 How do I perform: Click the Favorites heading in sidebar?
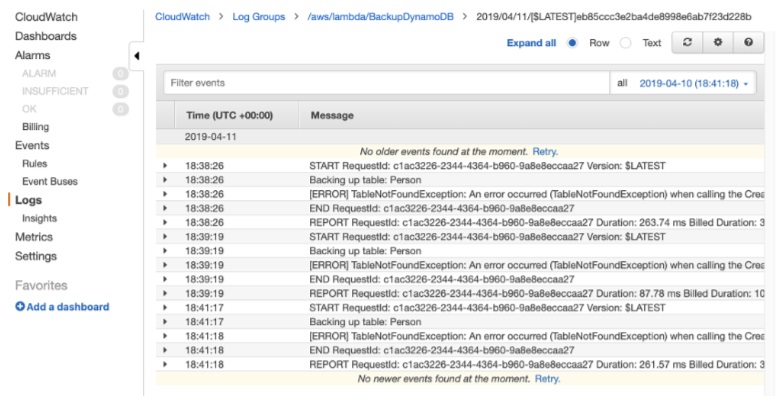[x=41, y=285]
